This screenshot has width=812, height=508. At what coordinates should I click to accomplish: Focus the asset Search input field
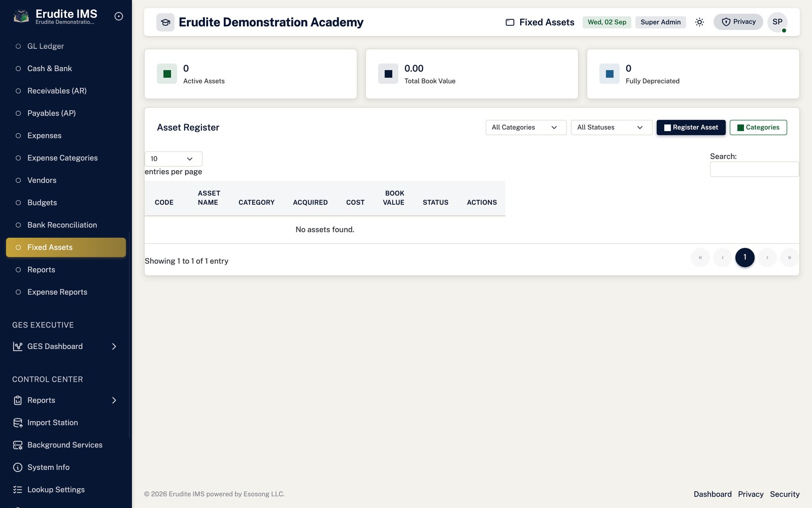pos(754,169)
